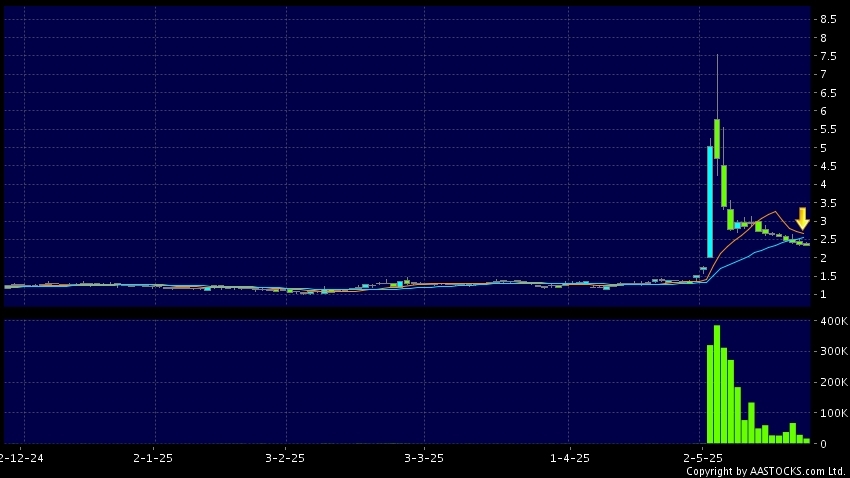Click the 5.5 price axis label
850x478 pixels.
click(x=828, y=130)
